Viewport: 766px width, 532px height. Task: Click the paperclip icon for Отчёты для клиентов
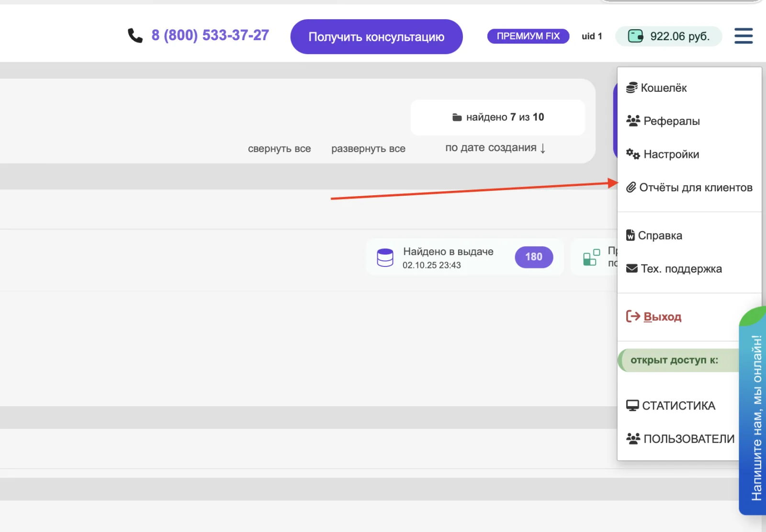(631, 187)
